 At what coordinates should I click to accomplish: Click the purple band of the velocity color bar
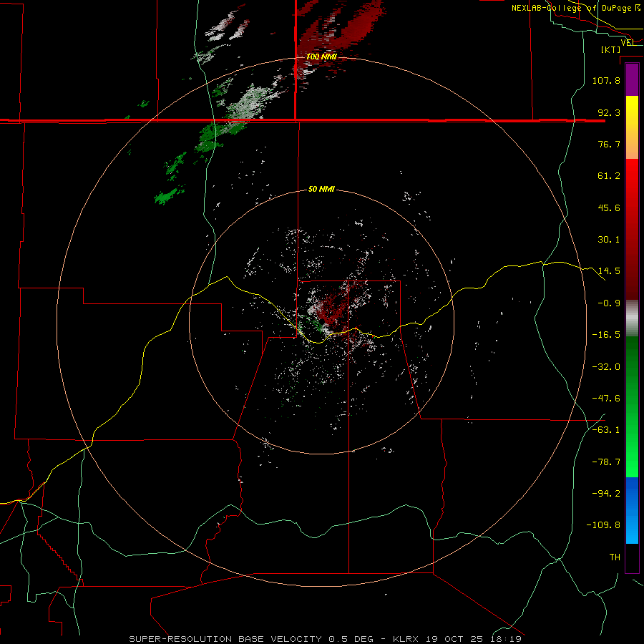coord(632,79)
